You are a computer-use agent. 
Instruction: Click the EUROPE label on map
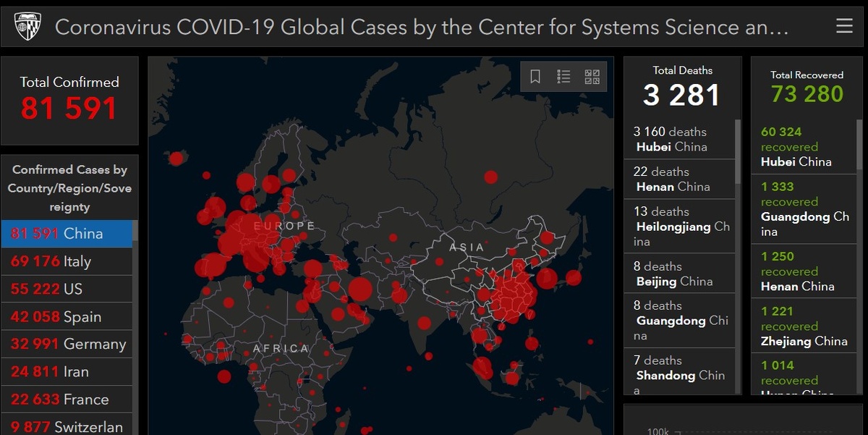[x=284, y=226]
